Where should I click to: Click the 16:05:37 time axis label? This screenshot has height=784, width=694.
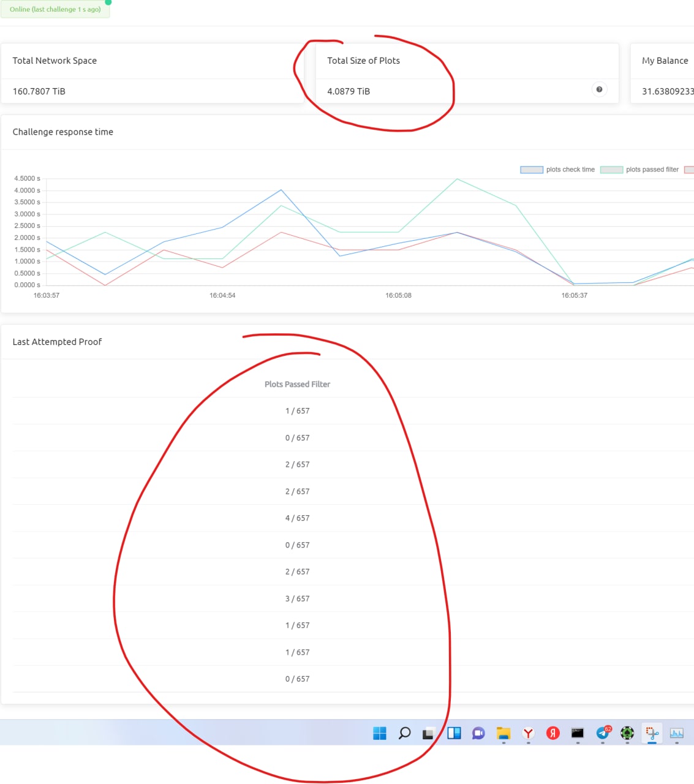pyautogui.click(x=574, y=295)
